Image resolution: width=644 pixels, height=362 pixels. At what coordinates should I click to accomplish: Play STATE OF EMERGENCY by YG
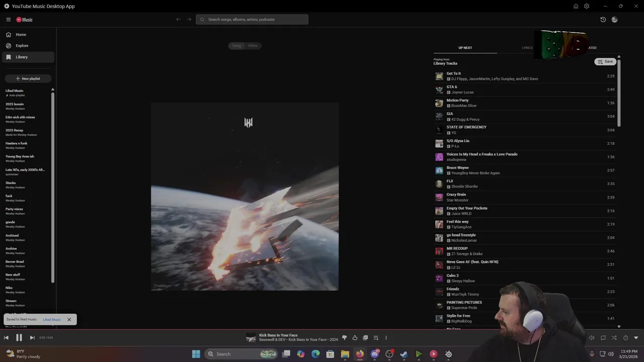pyautogui.click(x=525, y=130)
